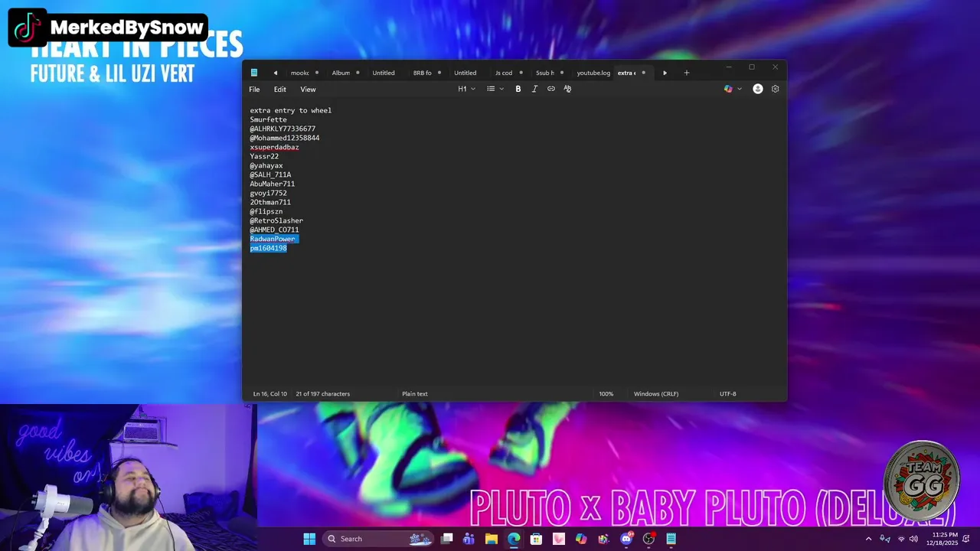
Task: Click the Notepad icon on the taskbar
Action: pyautogui.click(x=671, y=539)
